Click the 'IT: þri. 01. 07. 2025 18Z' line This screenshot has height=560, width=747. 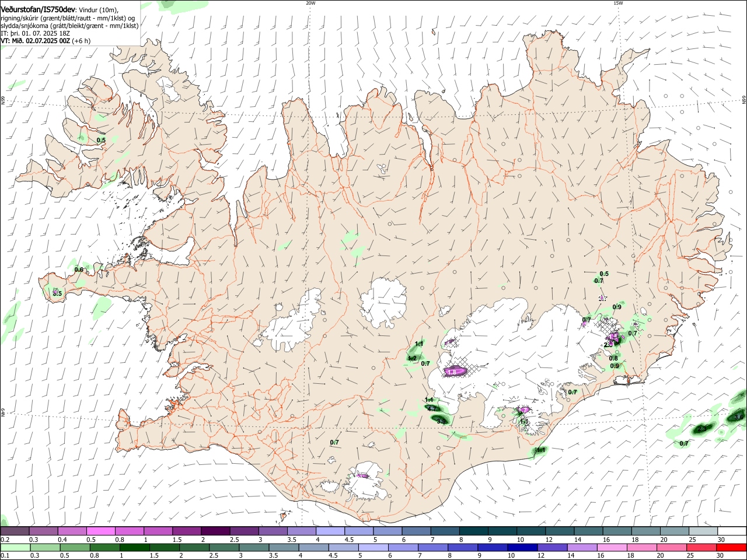36,33
